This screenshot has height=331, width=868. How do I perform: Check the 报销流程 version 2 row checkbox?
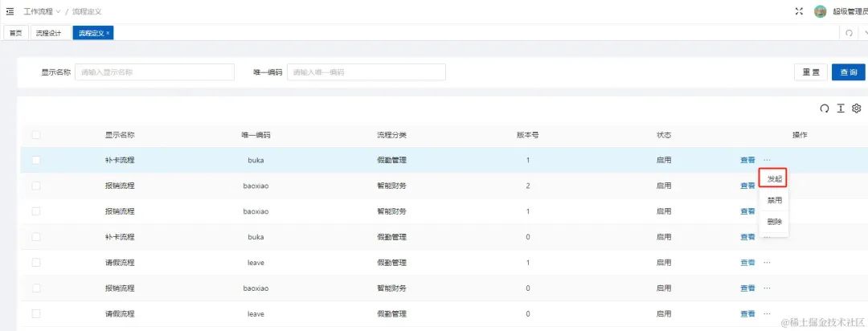click(36, 186)
